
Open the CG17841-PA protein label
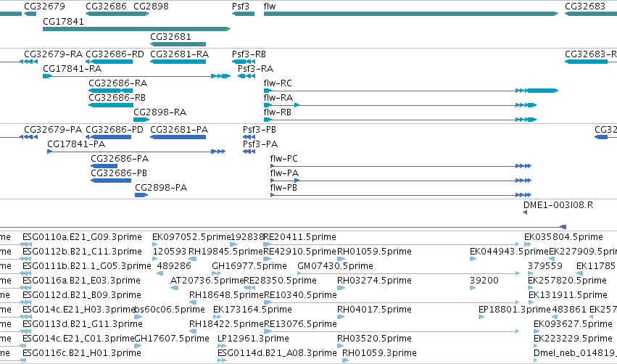76,144
